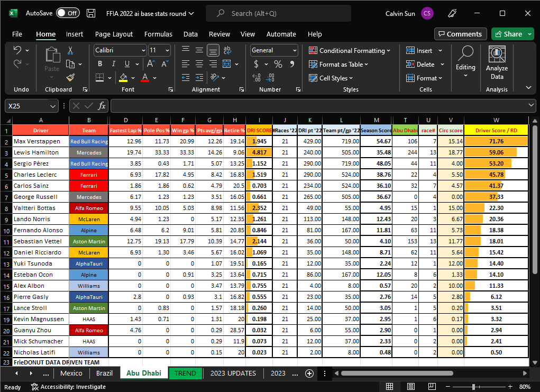Toggle Italic formatting
This screenshot has height=392, width=540.
pyautogui.click(x=113, y=63)
